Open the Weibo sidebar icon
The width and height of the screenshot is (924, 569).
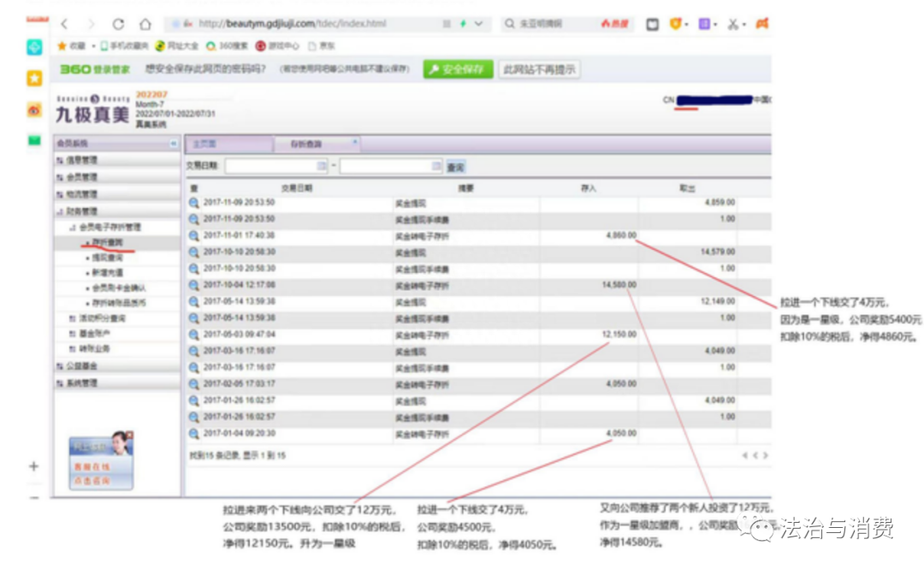point(34,110)
